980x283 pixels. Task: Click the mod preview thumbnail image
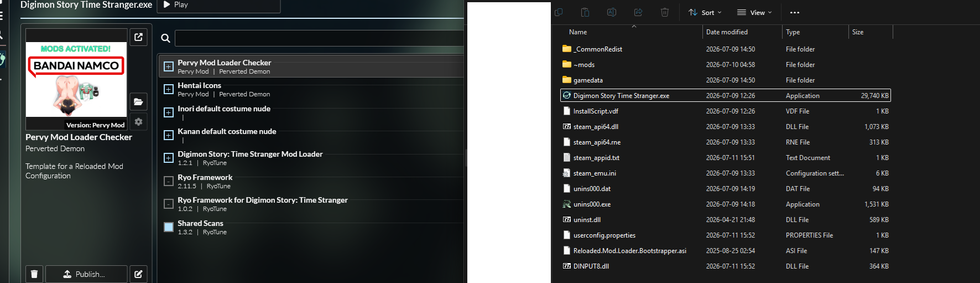tap(76, 80)
